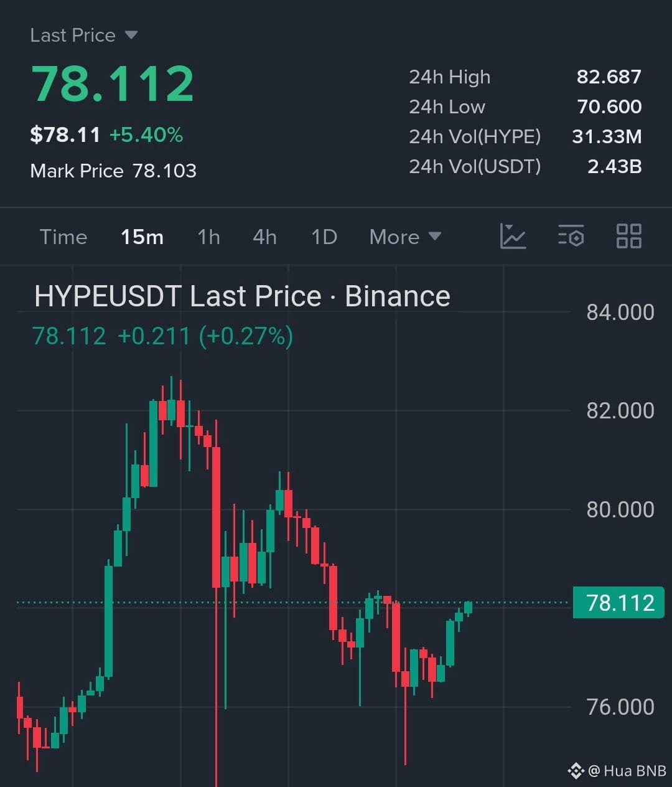The height and width of the screenshot is (787, 672).
Task: Click the 24h High value 82.687
Action: coord(609,77)
